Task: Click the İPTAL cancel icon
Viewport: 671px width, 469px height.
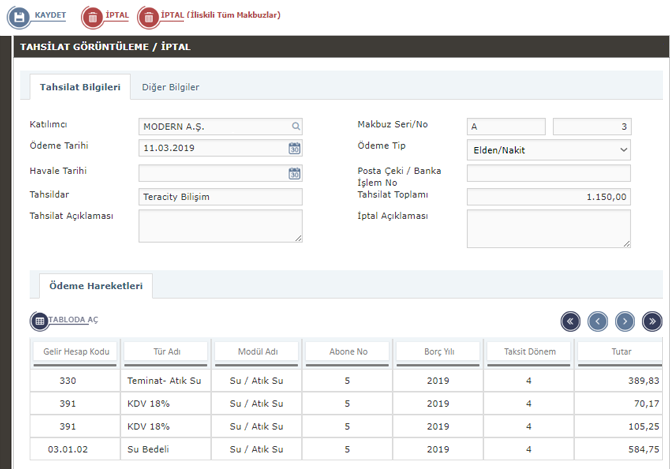Action: coord(92,16)
